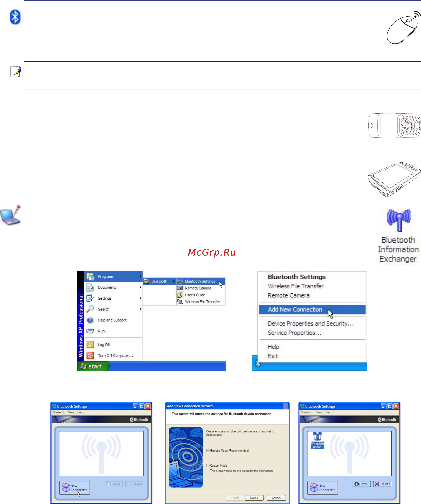Open View menu in right Bluetooth Settings window
The width and height of the screenshot is (421, 504).
[319, 412]
